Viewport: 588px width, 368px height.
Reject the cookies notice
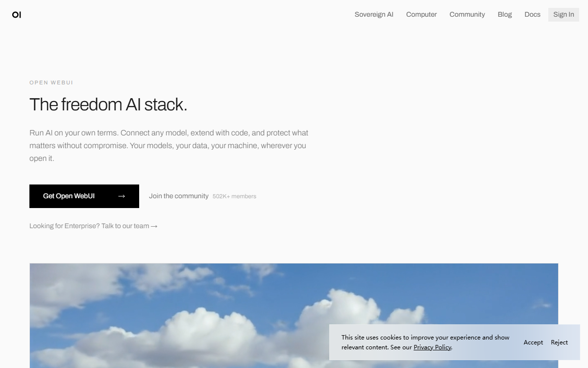tap(559, 342)
